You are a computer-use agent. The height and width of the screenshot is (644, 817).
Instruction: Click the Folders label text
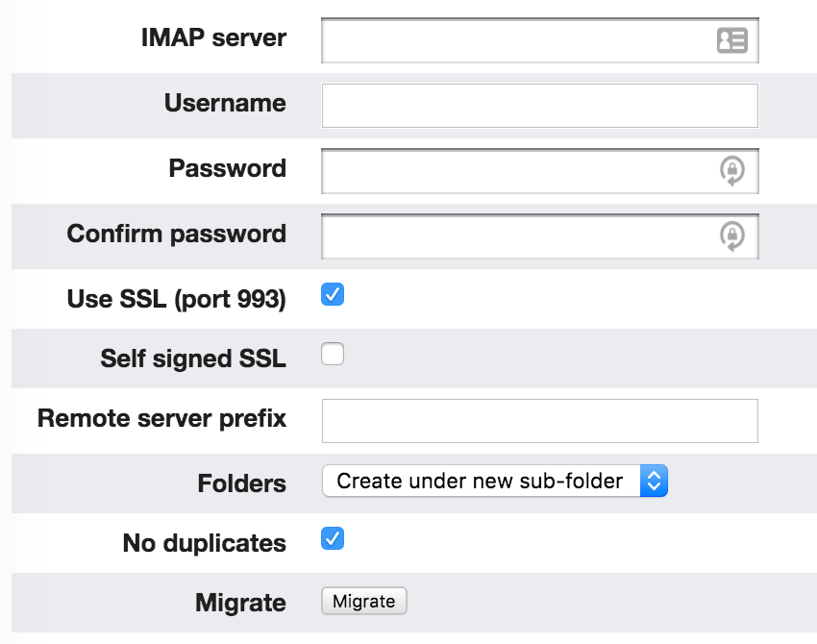[242, 483]
